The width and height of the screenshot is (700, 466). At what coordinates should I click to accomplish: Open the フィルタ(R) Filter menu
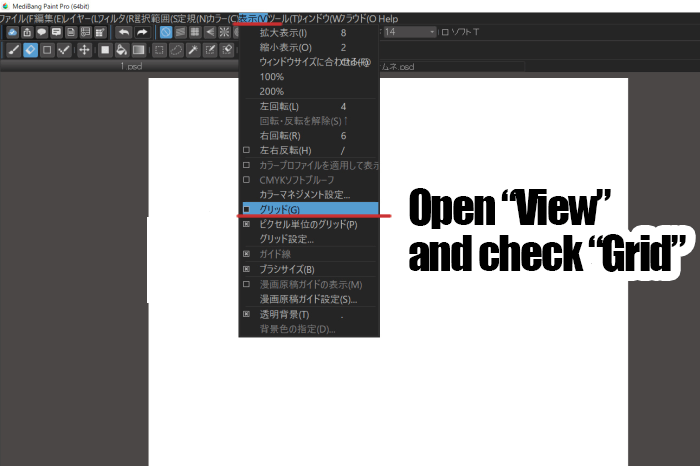click(x=116, y=19)
